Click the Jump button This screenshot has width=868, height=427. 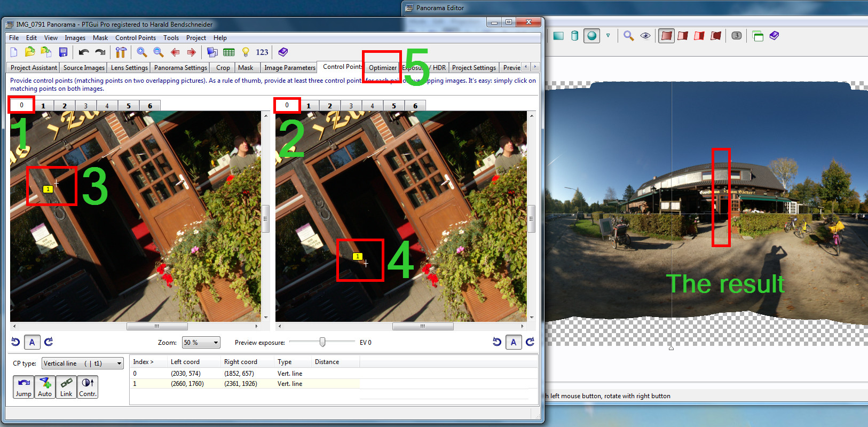[x=23, y=387]
